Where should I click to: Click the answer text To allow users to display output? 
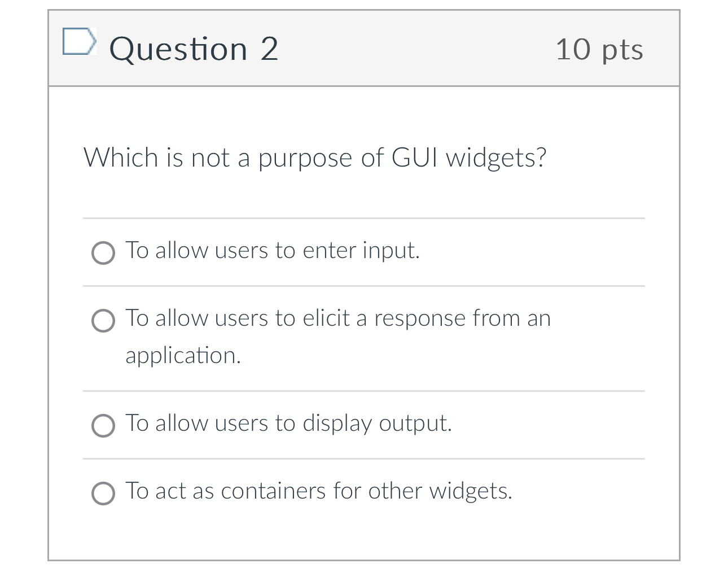(x=288, y=423)
